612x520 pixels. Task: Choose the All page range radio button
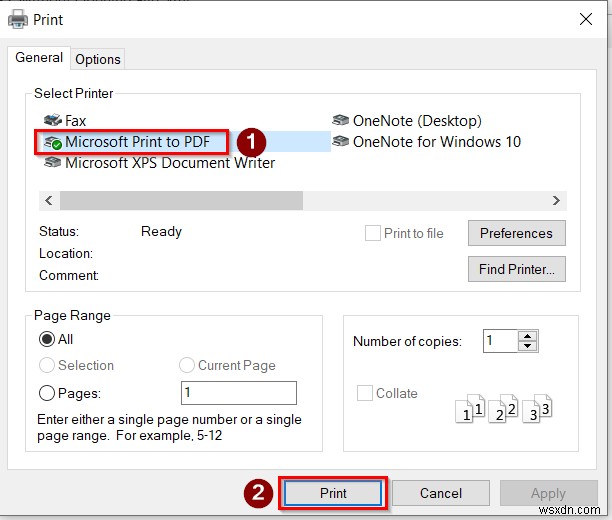pos(47,339)
